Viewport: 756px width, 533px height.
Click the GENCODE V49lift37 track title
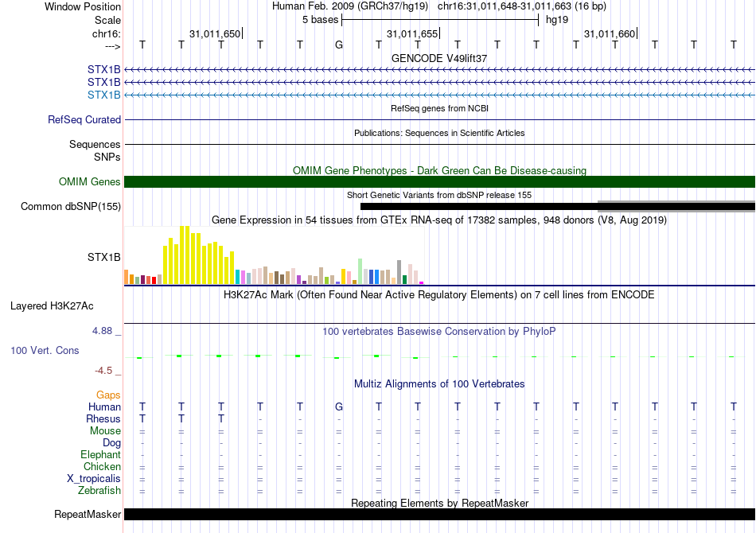(438, 58)
